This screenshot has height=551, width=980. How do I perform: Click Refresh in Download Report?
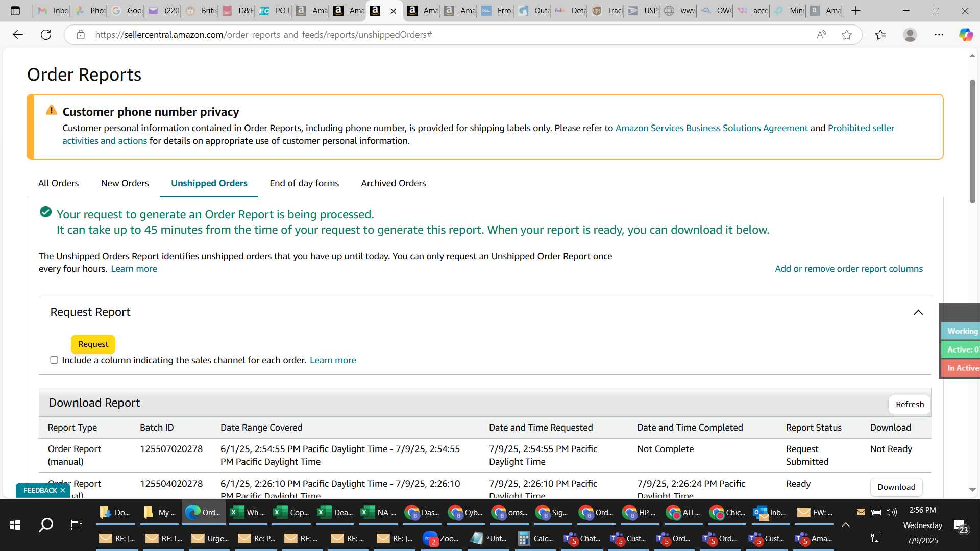910,405
